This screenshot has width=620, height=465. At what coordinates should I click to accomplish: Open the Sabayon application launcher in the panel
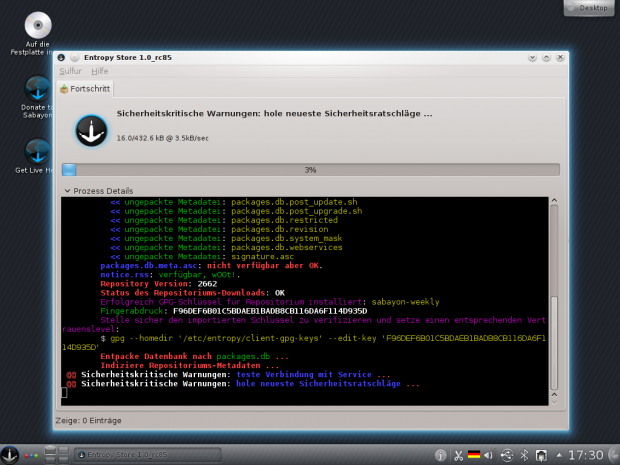(11, 454)
